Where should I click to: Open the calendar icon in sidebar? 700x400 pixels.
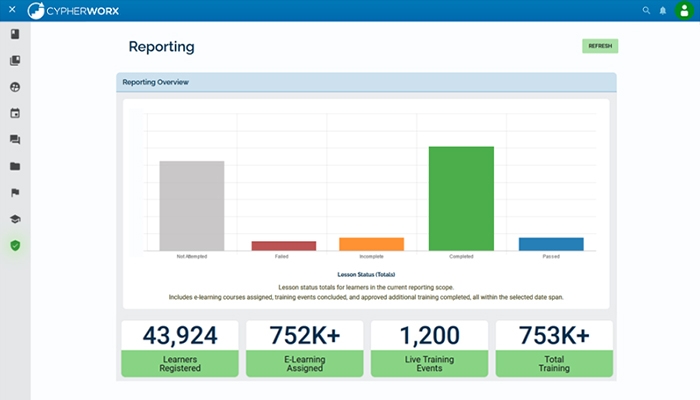pyautogui.click(x=15, y=113)
